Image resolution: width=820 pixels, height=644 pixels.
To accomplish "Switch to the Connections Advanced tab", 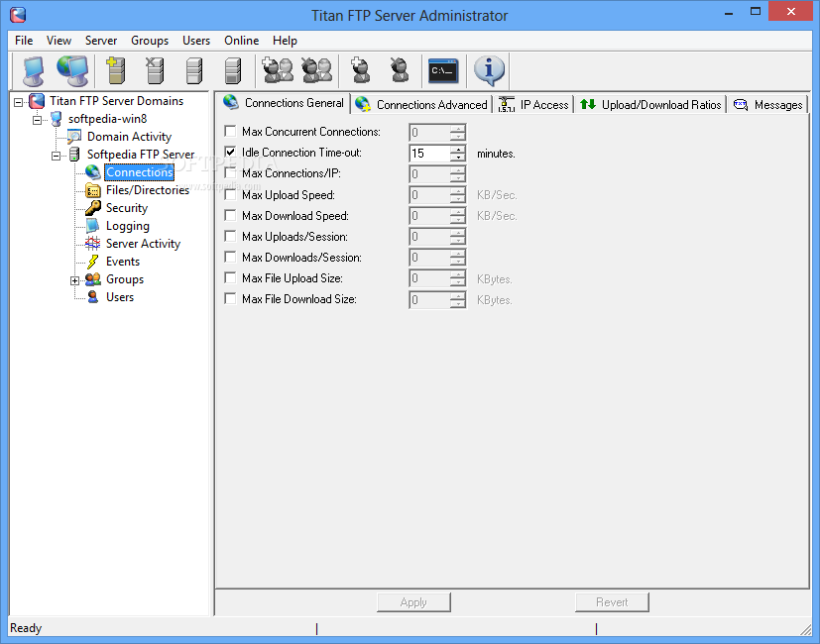I will point(421,105).
